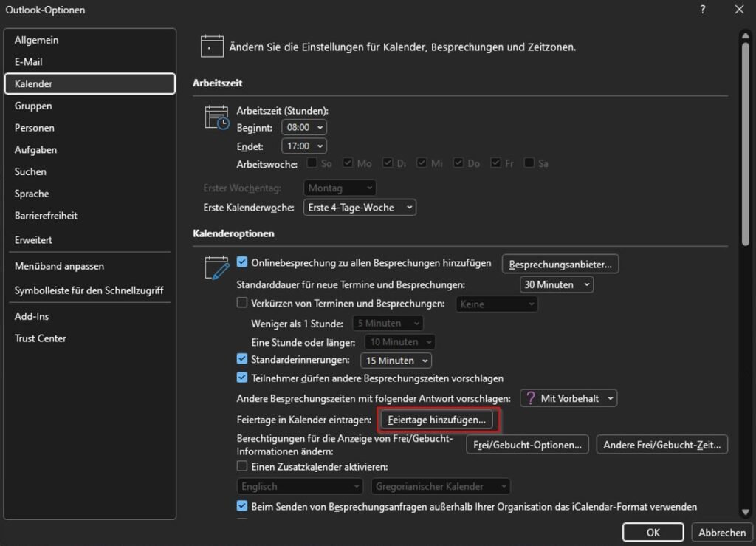This screenshot has width=756, height=546.
Task: Select the Barrierefreiheit category
Action: 89,216
